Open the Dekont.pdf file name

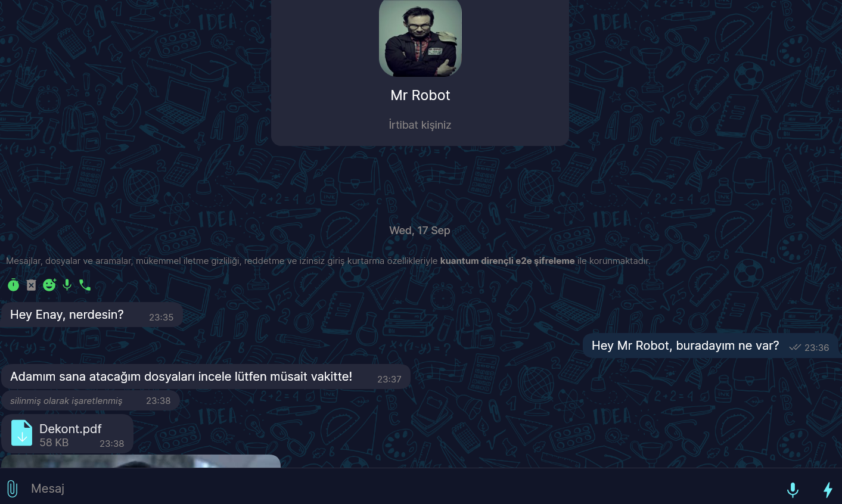pyautogui.click(x=70, y=429)
